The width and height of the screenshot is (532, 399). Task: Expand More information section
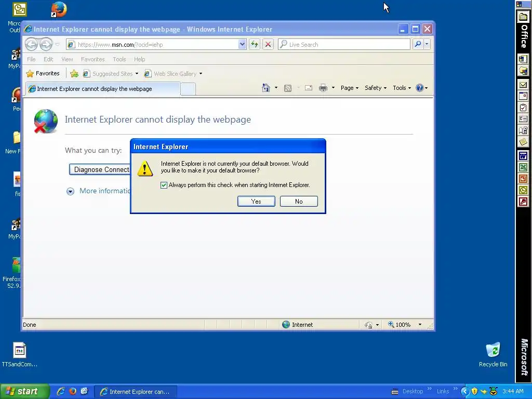[70, 191]
